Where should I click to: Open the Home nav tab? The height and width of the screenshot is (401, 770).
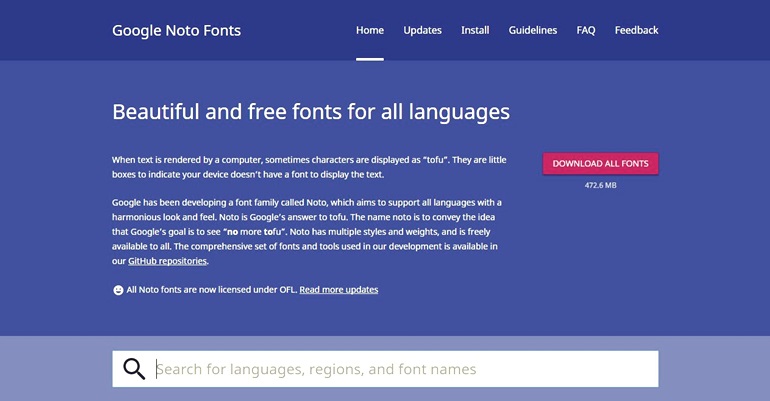[370, 30]
